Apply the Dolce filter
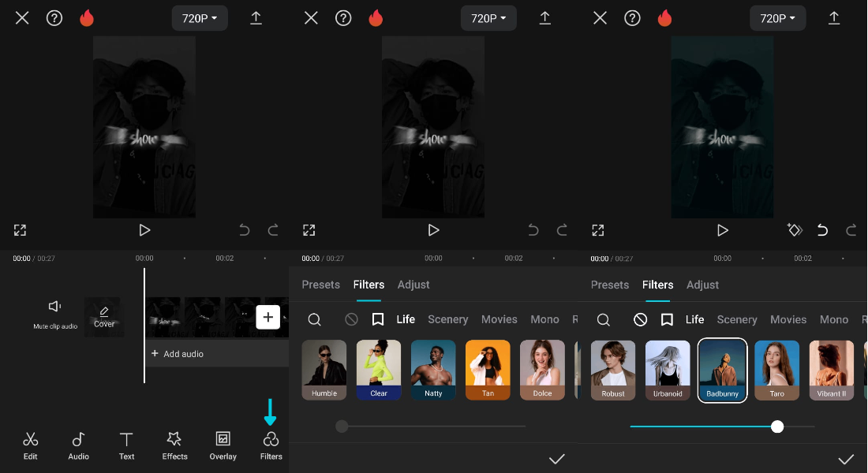Screen dimensions: 868x473 coord(543,370)
